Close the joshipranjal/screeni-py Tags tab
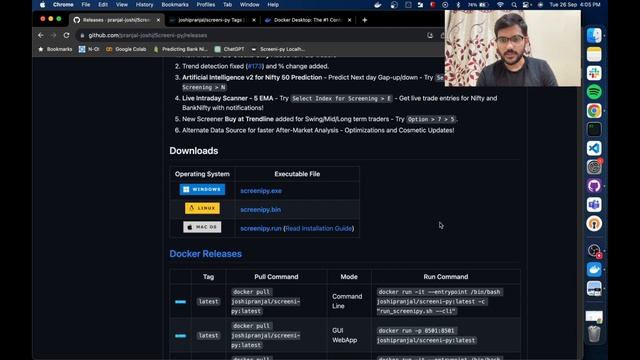The image size is (640, 360). point(254,20)
